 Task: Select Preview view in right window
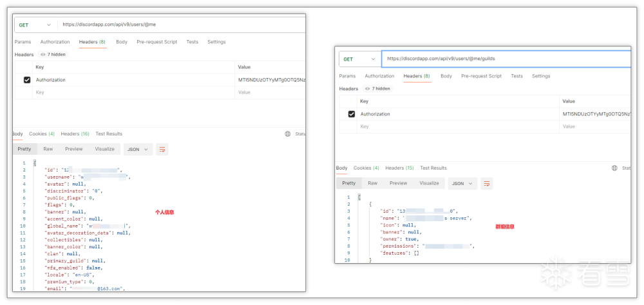click(x=399, y=183)
